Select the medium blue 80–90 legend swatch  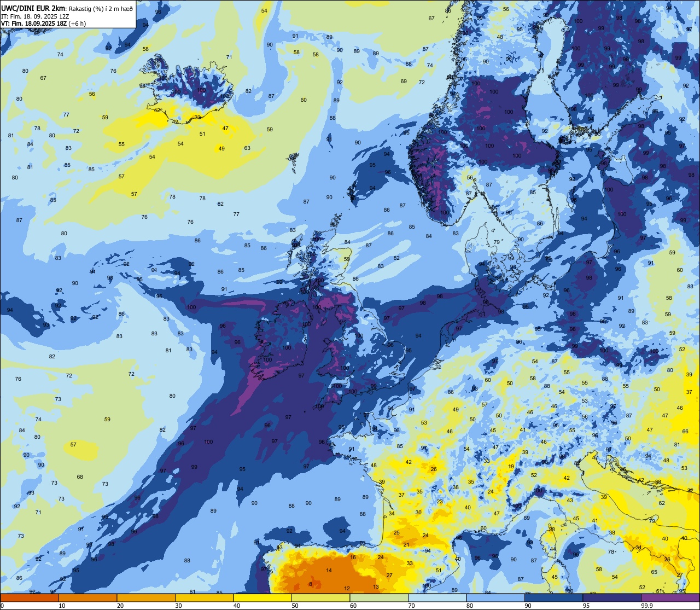pyautogui.click(x=495, y=597)
